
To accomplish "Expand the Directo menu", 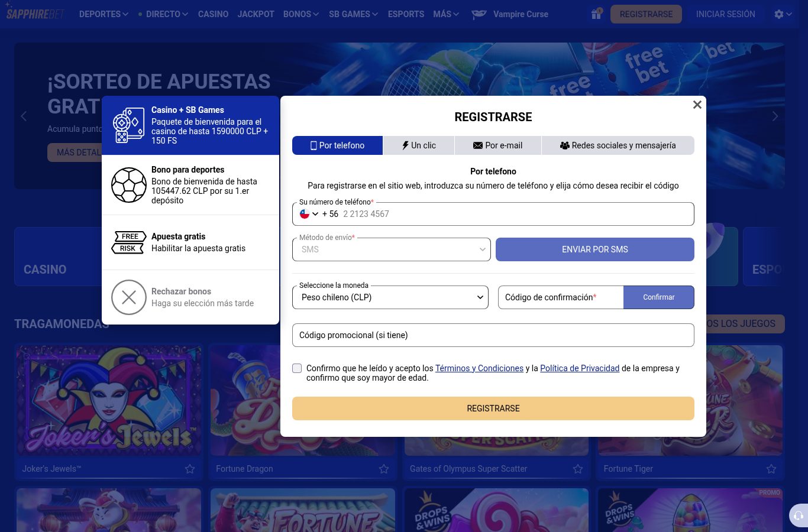I will pos(163,14).
